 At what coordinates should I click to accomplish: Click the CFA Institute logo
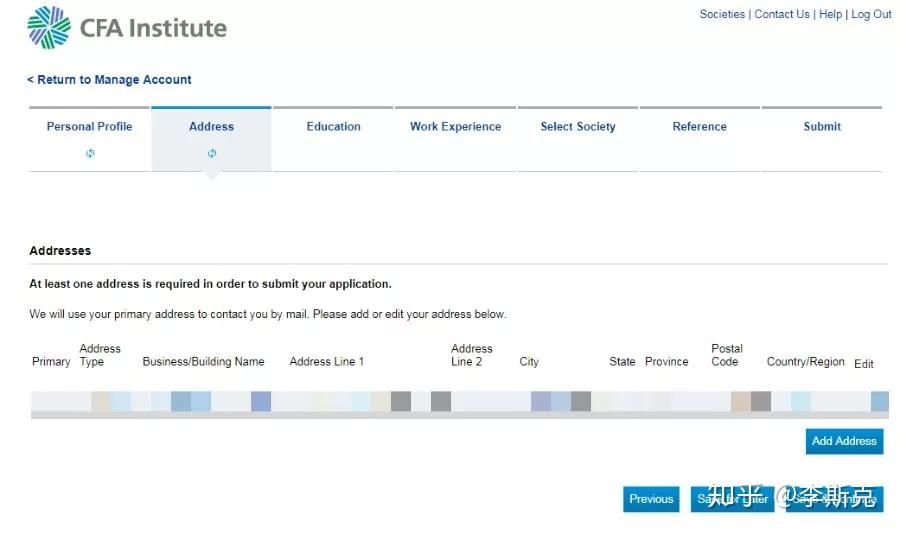tap(127, 28)
